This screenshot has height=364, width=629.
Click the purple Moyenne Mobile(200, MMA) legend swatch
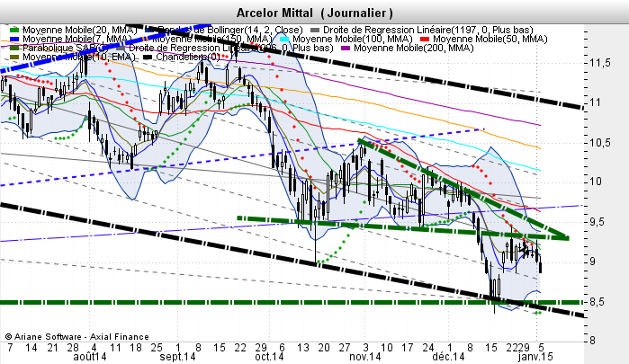pyautogui.click(x=346, y=49)
